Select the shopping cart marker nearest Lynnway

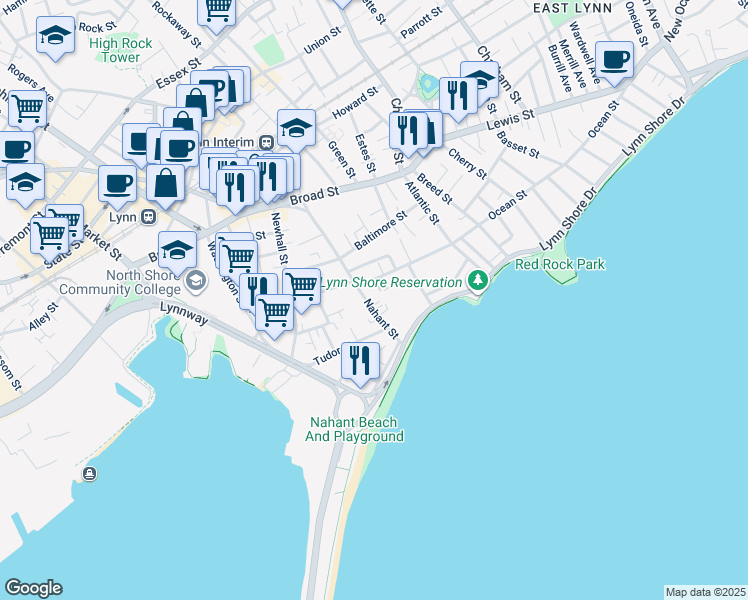click(x=274, y=310)
